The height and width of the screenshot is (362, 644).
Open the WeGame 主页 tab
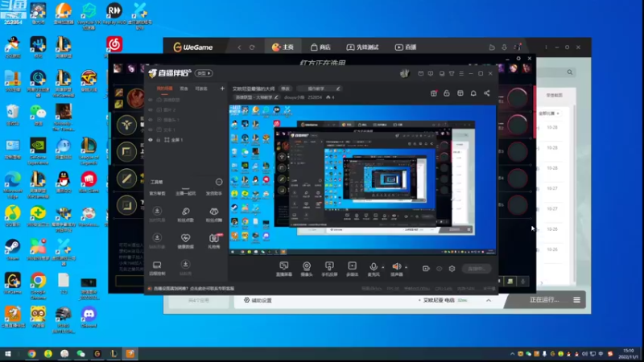coord(283,47)
